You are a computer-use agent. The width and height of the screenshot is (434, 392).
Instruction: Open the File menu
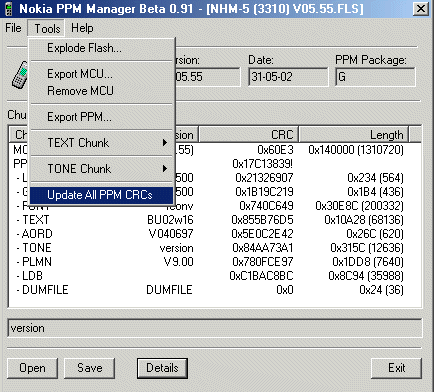point(13,28)
